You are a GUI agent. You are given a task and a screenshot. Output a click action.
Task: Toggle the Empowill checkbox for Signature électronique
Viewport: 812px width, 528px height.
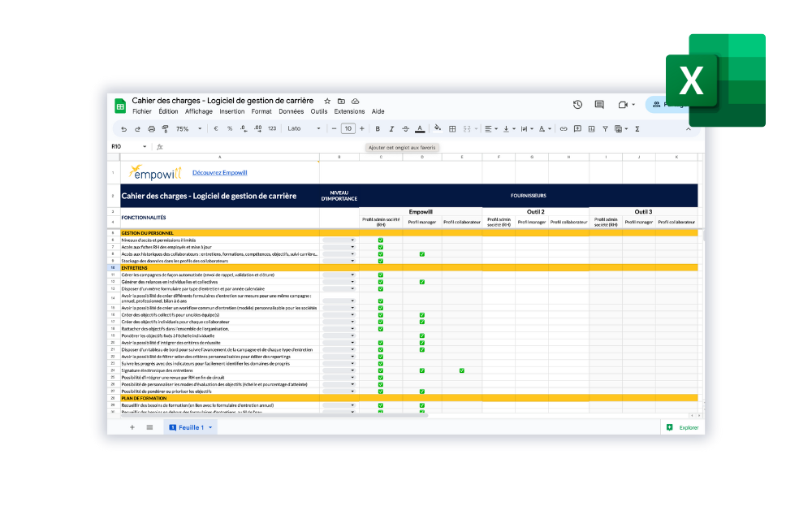click(x=380, y=370)
